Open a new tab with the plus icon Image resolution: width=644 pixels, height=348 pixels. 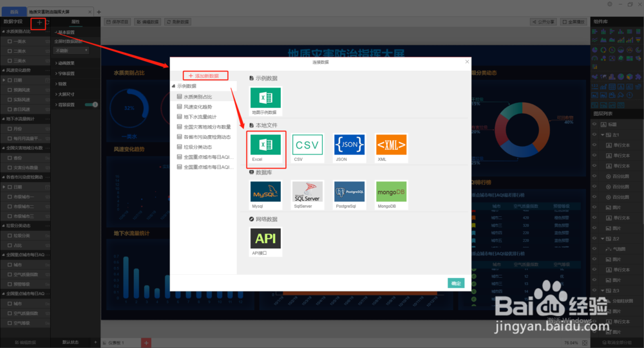99,12
